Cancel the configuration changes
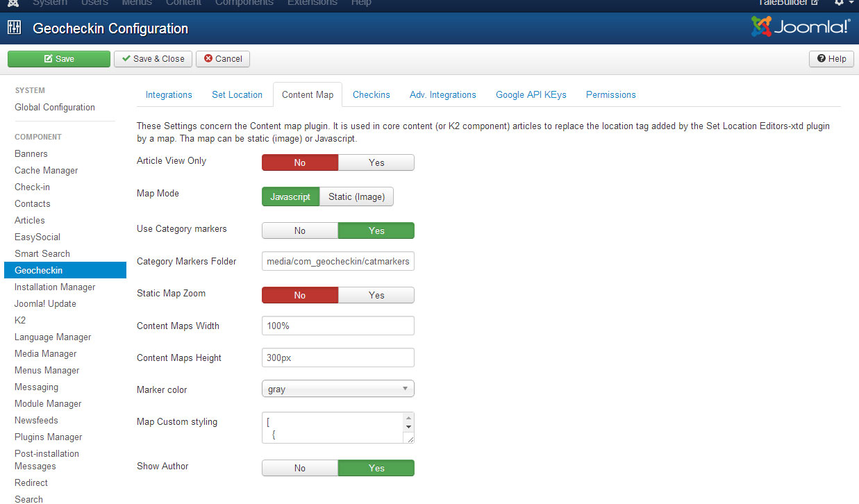 pyautogui.click(x=223, y=59)
